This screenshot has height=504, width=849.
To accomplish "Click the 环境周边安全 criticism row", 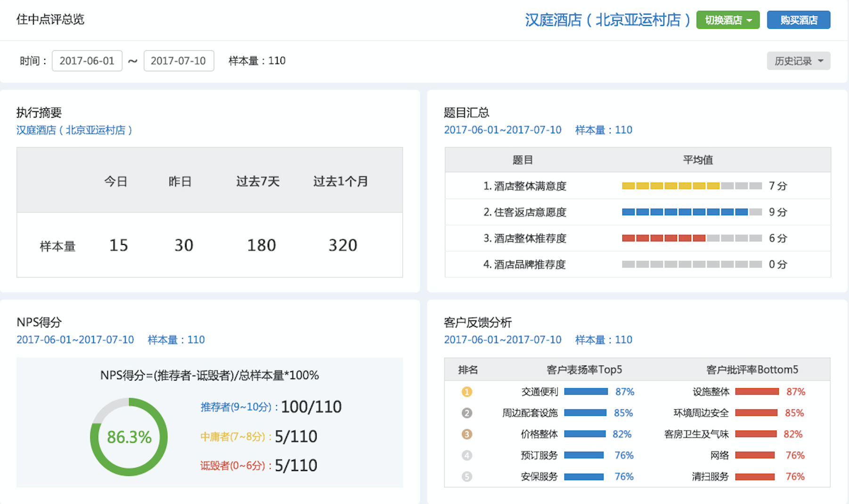I will tap(739, 413).
